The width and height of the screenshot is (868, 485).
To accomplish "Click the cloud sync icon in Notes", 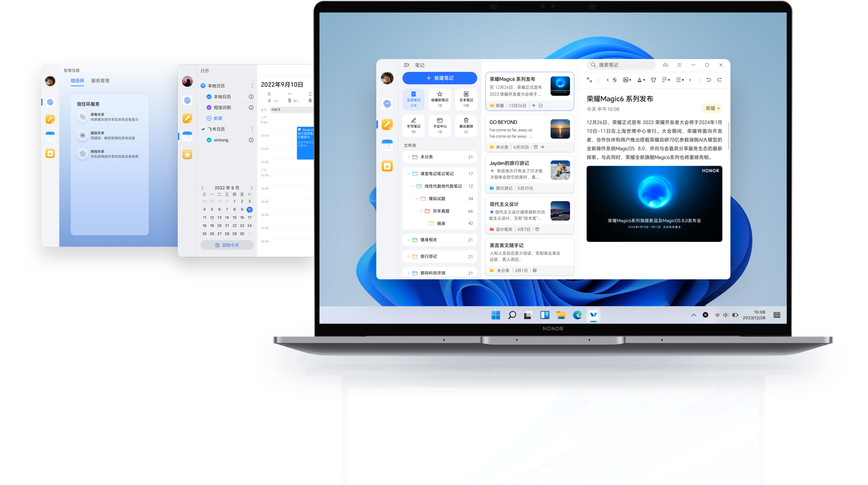I will tap(665, 65).
